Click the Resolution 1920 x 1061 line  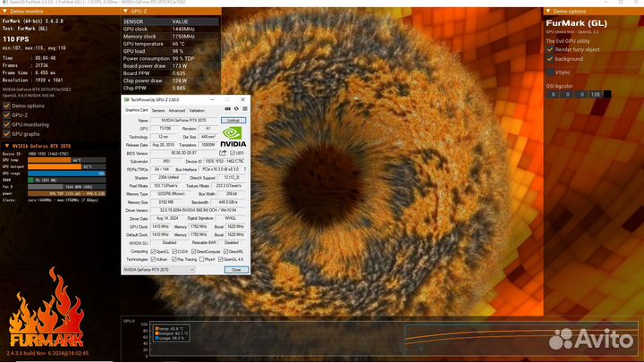point(33,80)
